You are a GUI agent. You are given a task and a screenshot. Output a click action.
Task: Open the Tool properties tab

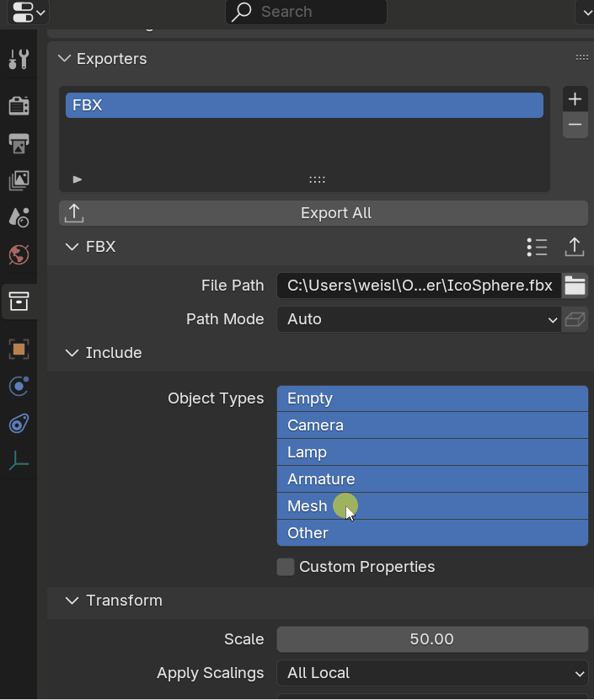(19, 59)
